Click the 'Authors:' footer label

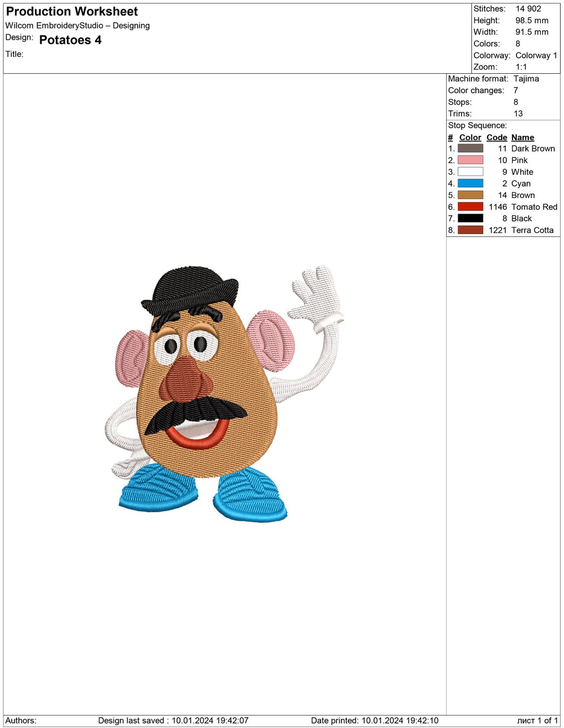[21, 721]
